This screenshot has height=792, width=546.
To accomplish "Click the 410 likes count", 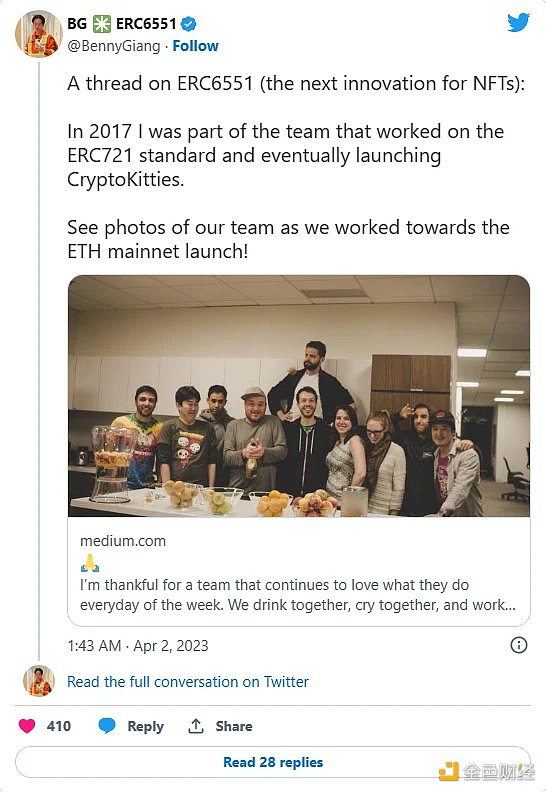I will click(59, 726).
